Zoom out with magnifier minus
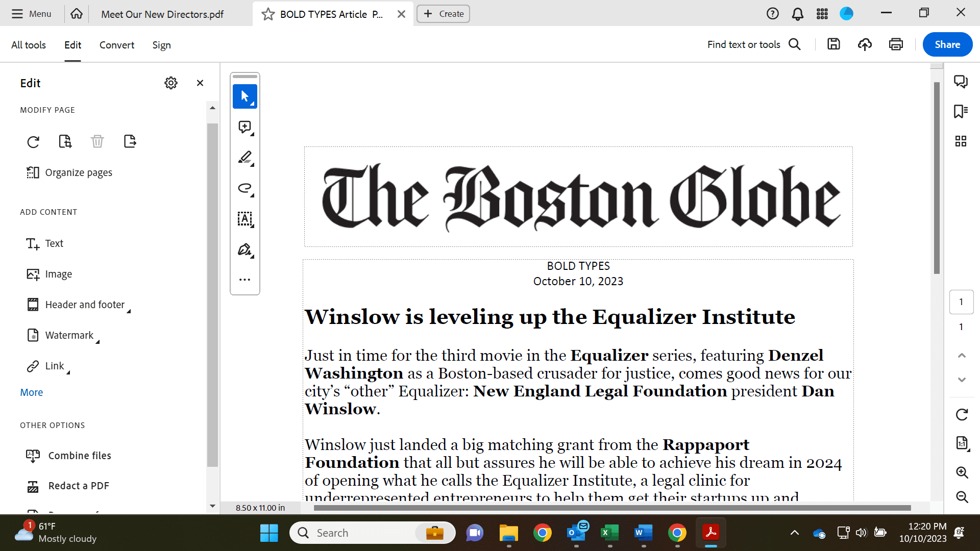This screenshot has height=551, width=980. 962,497
